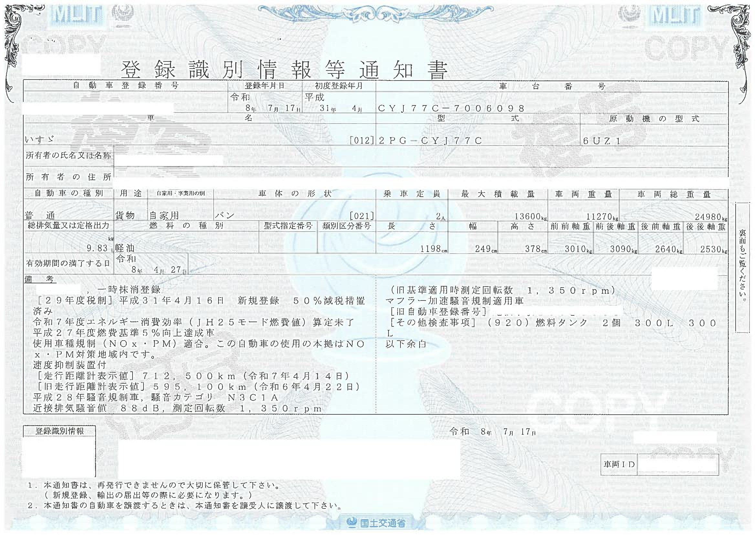Click front-rear axle weight 3090kg
The height and width of the screenshot is (535, 756).
coord(623,249)
